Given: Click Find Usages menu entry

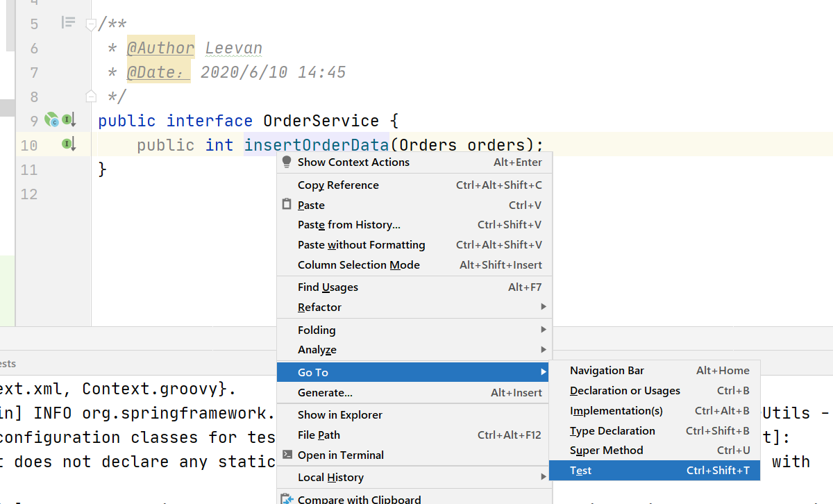Looking at the screenshot, I should pyautogui.click(x=414, y=287).
